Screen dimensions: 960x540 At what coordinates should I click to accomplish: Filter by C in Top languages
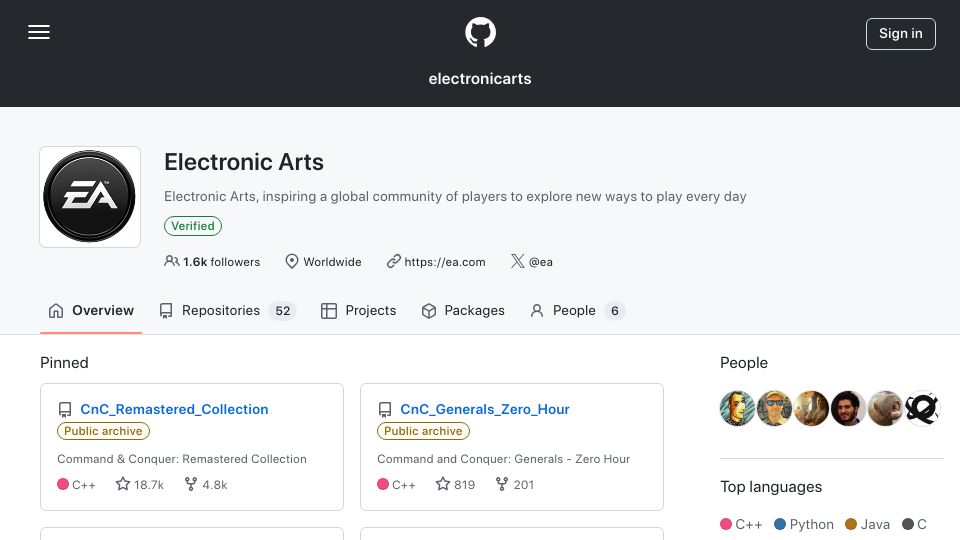click(915, 524)
